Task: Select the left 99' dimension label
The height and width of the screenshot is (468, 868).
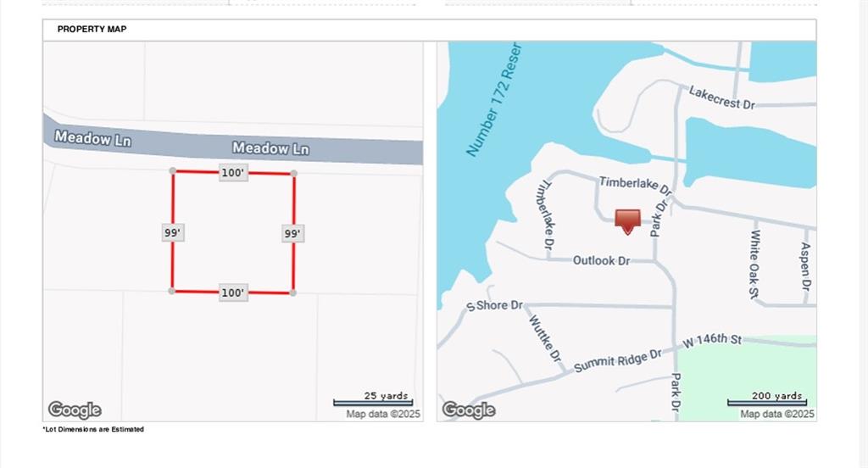Action: click(x=173, y=232)
